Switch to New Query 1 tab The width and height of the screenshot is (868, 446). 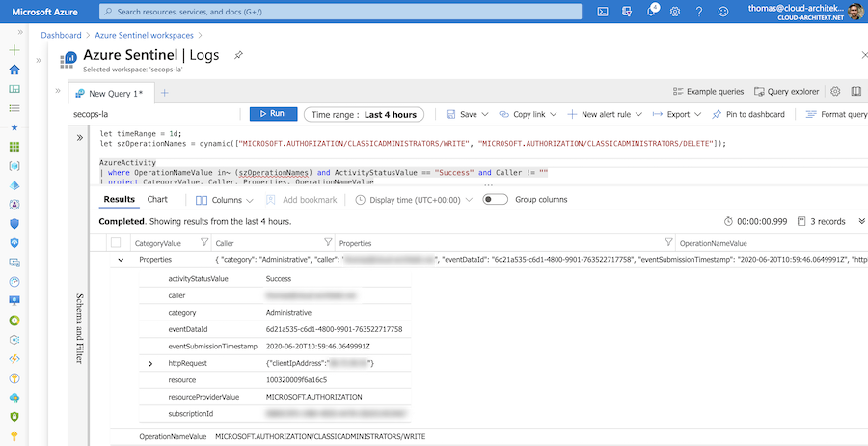click(x=110, y=94)
